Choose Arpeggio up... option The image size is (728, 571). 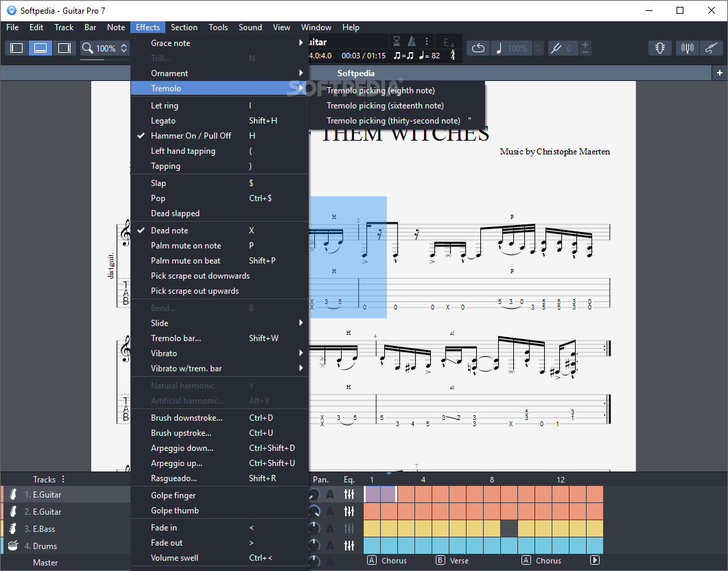click(220, 463)
